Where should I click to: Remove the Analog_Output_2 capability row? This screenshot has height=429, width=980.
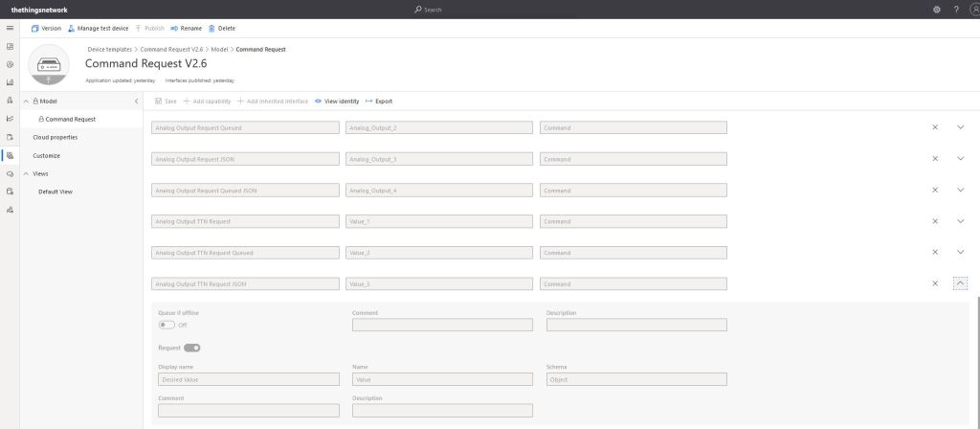(935, 127)
